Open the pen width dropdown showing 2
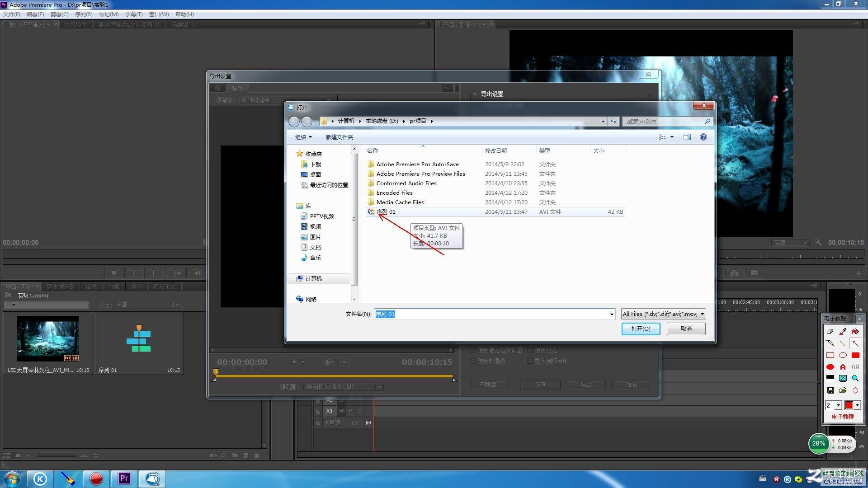This screenshot has height=488, width=868. (x=838, y=405)
